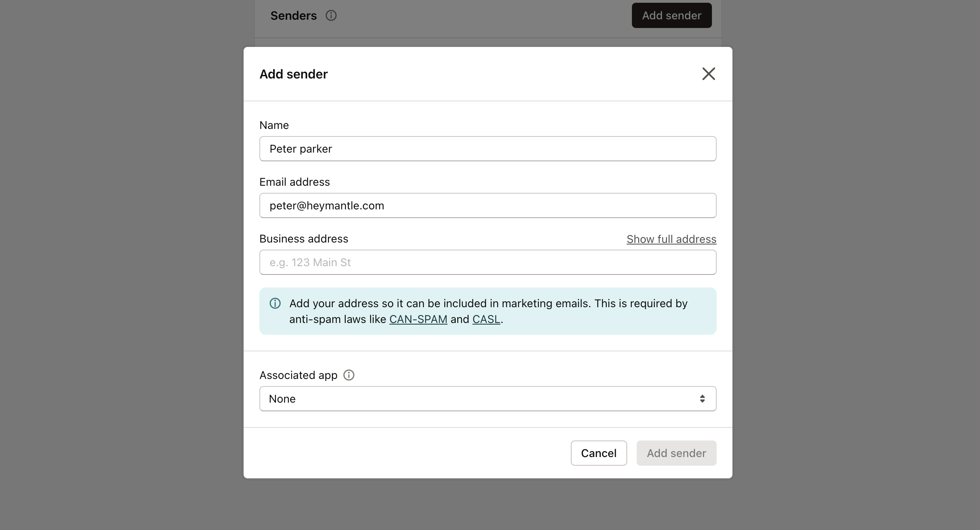Open the CAN-SPAM link
The width and height of the screenshot is (980, 530).
(x=418, y=319)
